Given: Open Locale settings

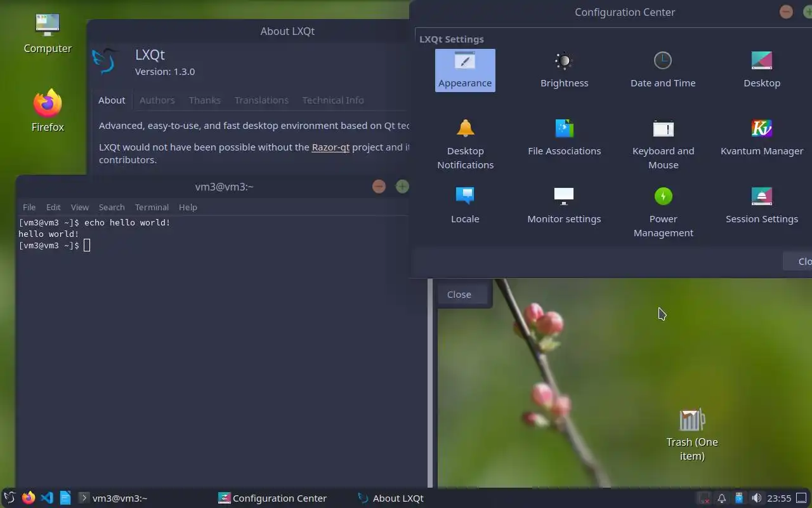Looking at the screenshot, I should [465, 206].
